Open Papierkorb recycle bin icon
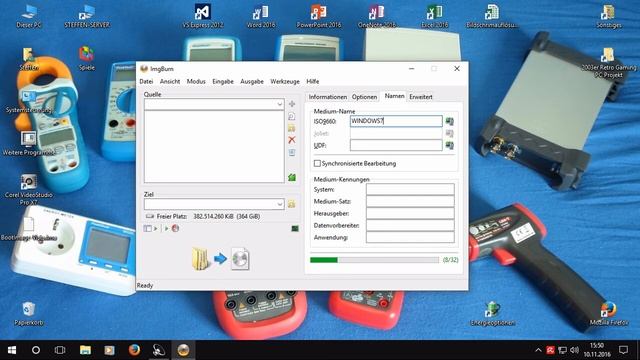Image resolution: width=640 pixels, height=360 pixels. (29, 313)
